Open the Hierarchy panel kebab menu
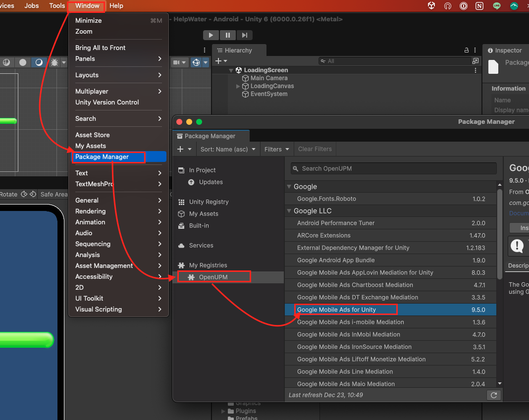 tap(475, 50)
